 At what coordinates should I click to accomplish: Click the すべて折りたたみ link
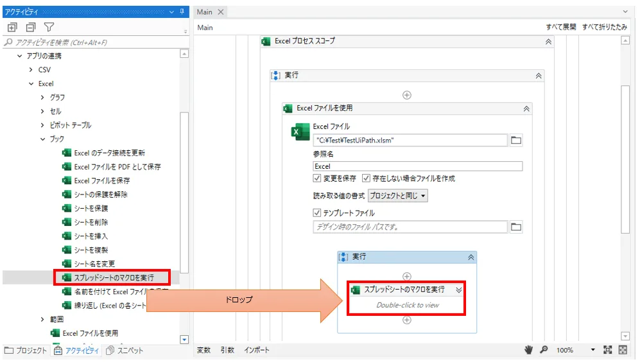point(604,28)
